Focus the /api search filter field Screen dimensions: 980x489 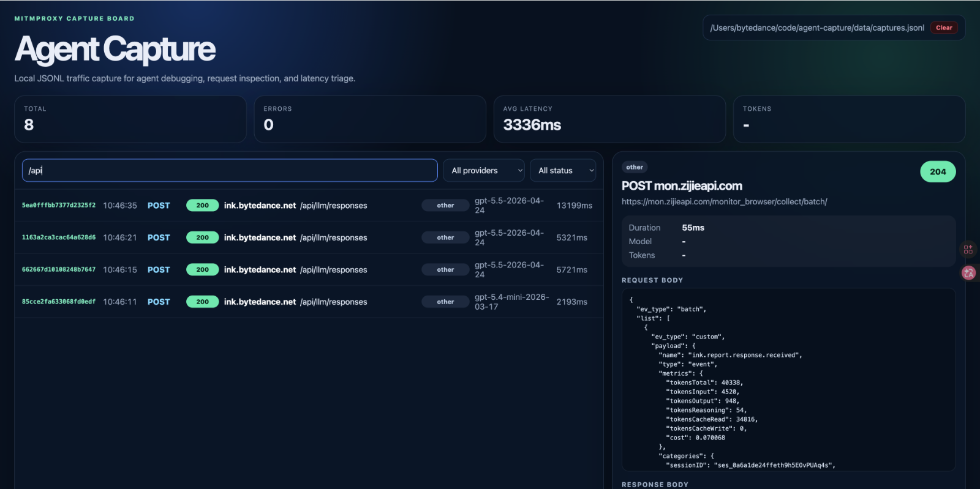[x=230, y=170]
